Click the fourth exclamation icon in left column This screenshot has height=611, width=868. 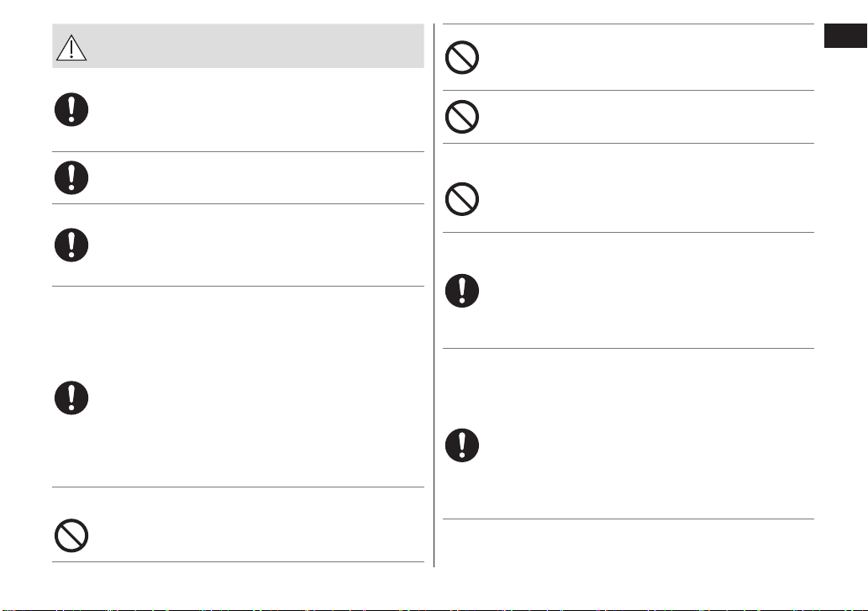[71, 398]
